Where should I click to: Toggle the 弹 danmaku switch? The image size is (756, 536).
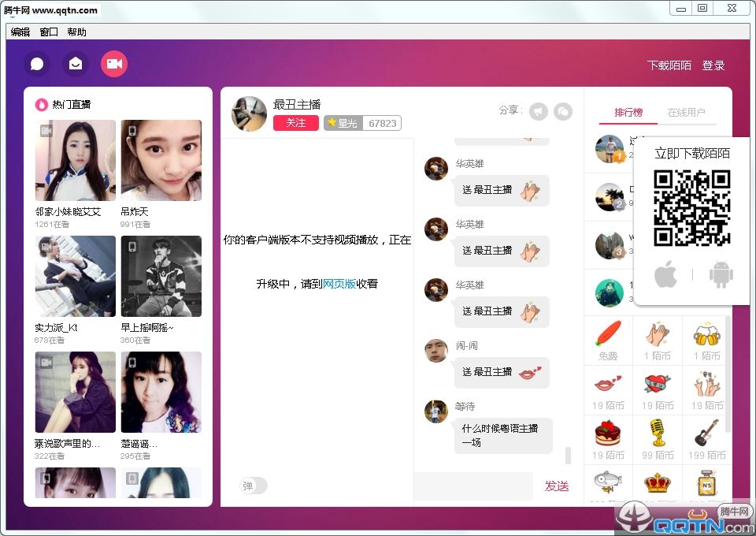coord(254,486)
